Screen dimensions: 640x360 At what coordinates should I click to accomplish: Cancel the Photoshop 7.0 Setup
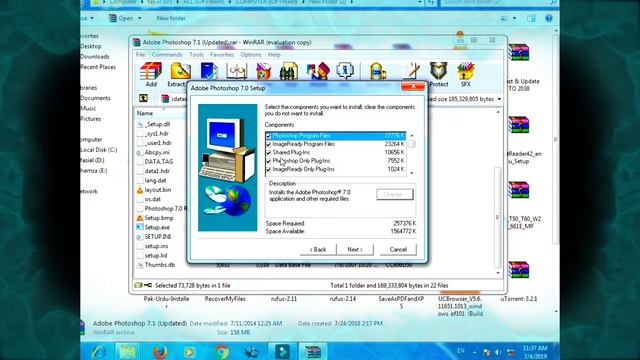pyautogui.click(x=398, y=249)
